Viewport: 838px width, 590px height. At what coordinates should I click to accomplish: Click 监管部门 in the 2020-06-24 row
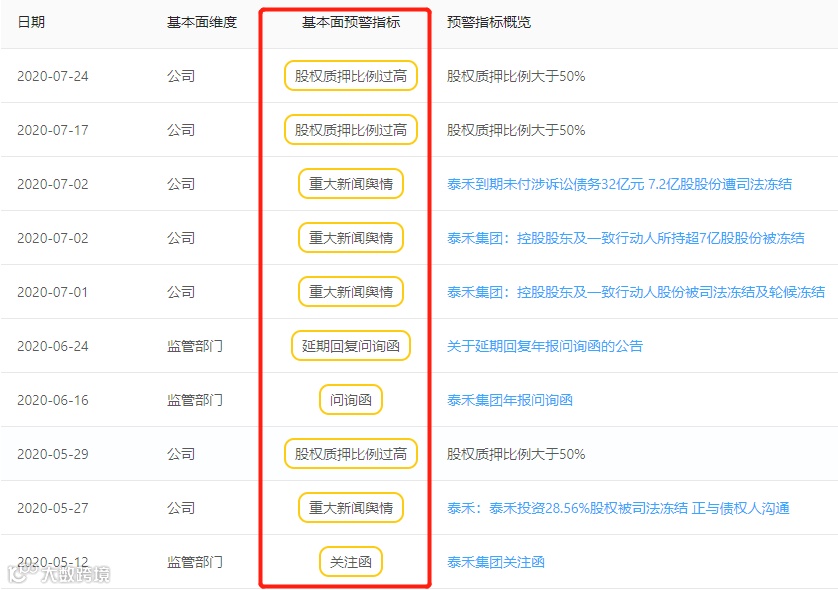coord(195,346)
